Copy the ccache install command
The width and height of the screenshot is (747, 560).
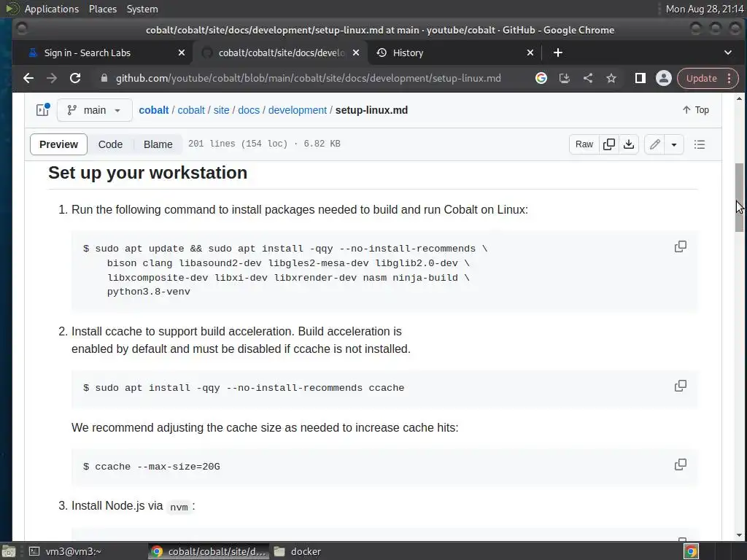pos(681,386)
